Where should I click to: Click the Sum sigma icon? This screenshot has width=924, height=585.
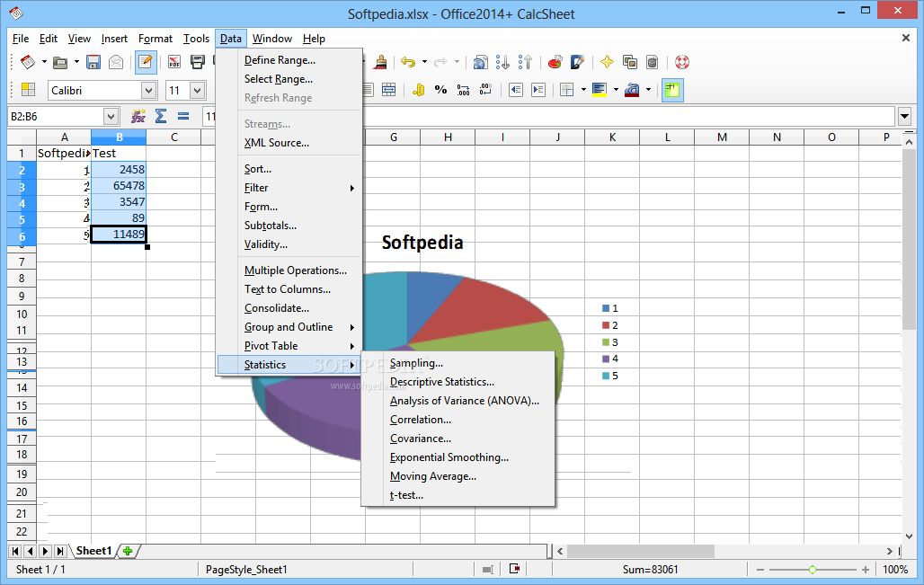coord(160,116)
